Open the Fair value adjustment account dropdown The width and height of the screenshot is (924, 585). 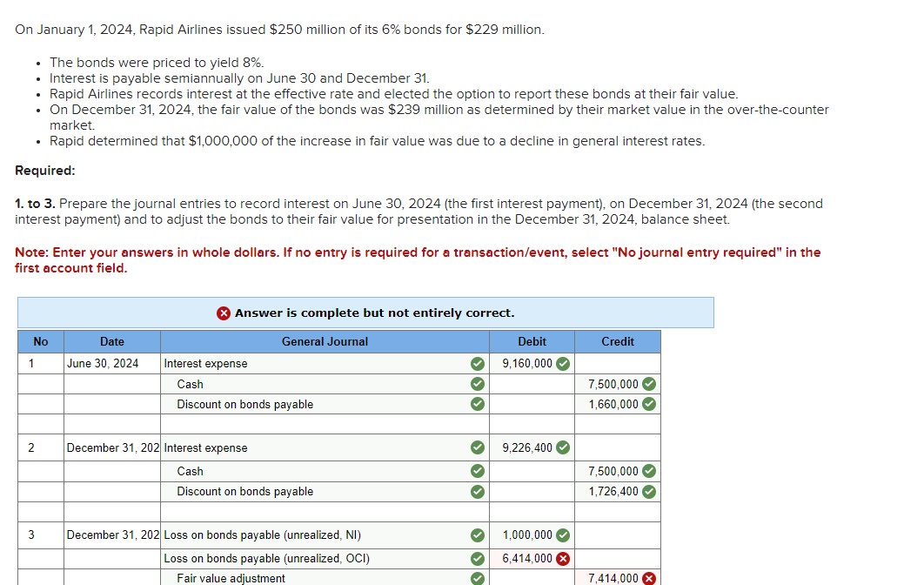pyautogui.click(x=313, y=577)
